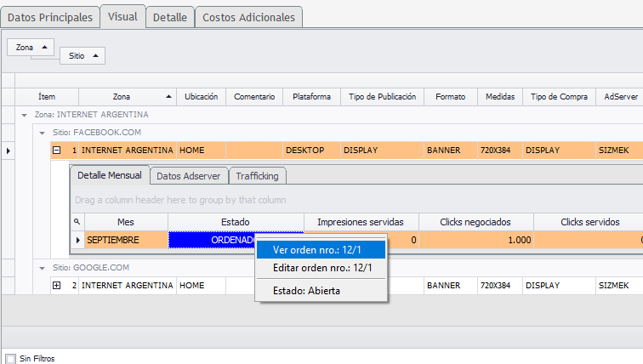Screen dimensions: 643x364
Task: Click the magnifier icon in the monthly grid
Action: click(x=77, y=222)
